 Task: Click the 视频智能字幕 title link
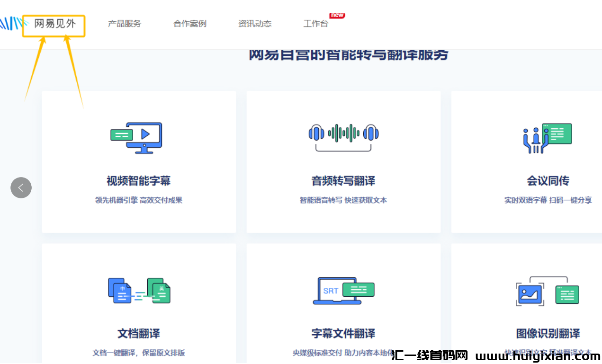pos(138,180)
